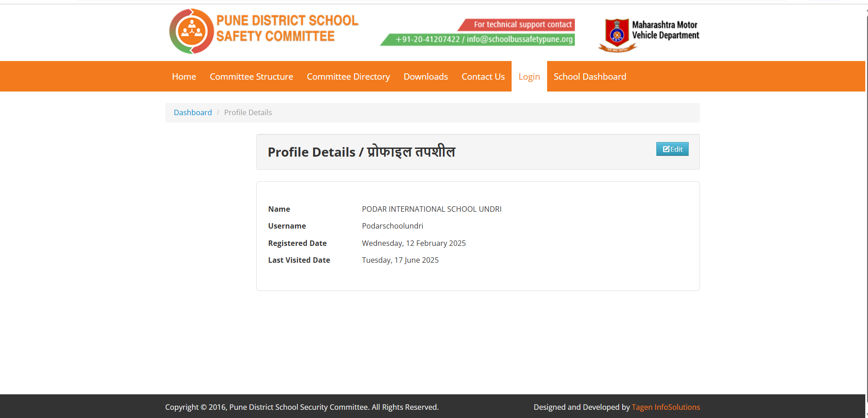Select the username Podarschoolundri
Viewport: 868px width, 418px height.
pyautogui.click(x=392, y=226)
